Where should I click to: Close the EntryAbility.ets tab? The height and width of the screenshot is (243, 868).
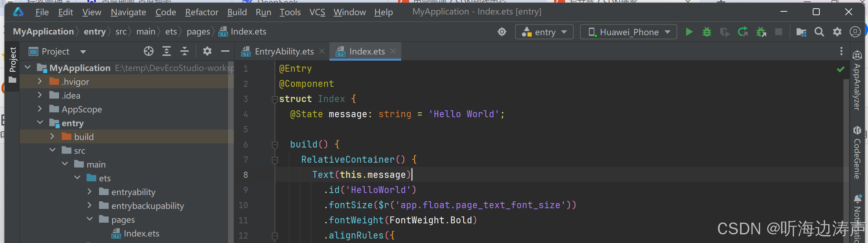tap(322, 51)
